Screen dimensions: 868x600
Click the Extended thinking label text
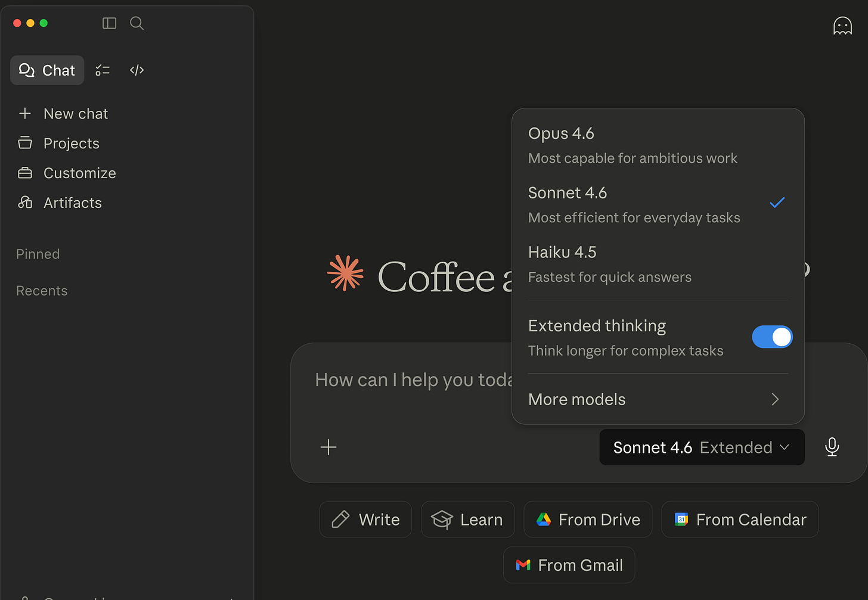pos(597,326)
